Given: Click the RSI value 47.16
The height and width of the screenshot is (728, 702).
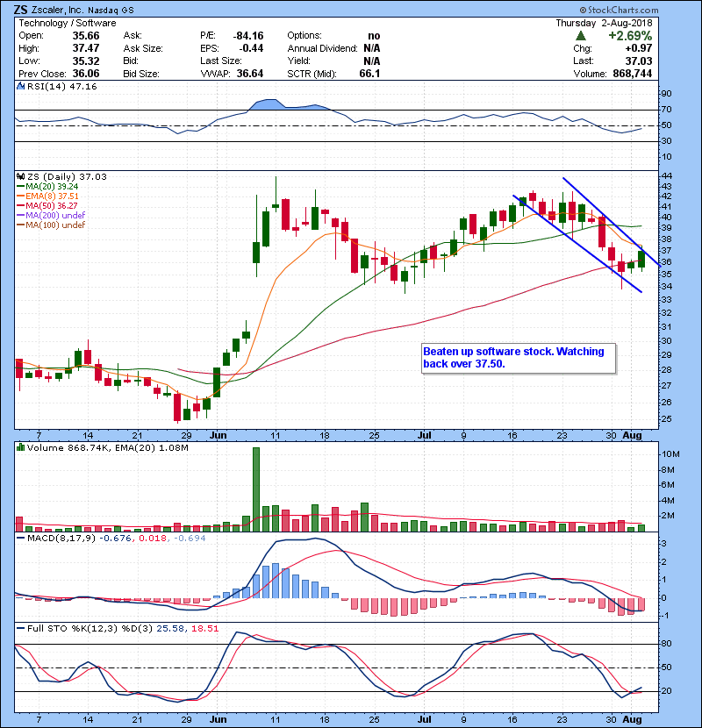Looking at the screenshot, I should click(x=83, y=86).
